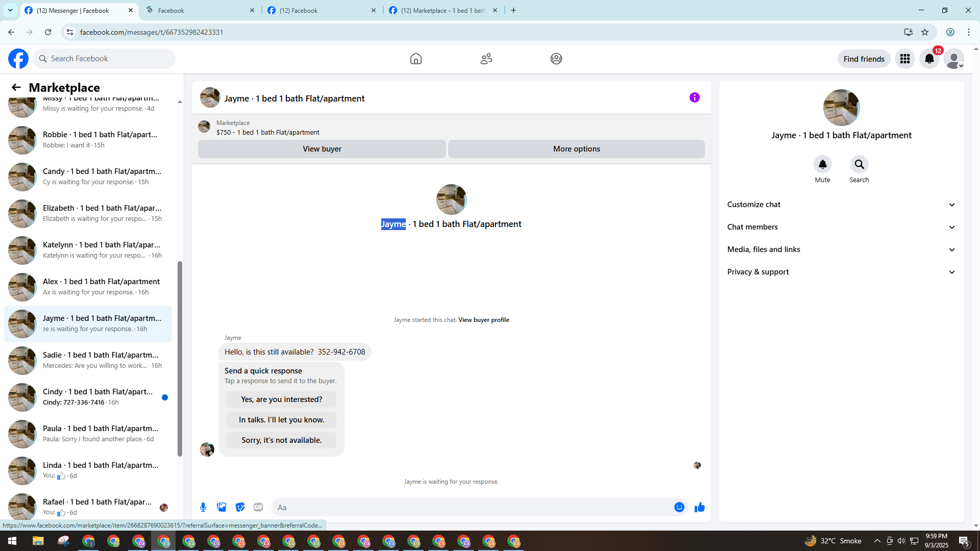This screenshot has height=551, width=980.
Task: Open the conversation information icon
Action: coord(694,97)
